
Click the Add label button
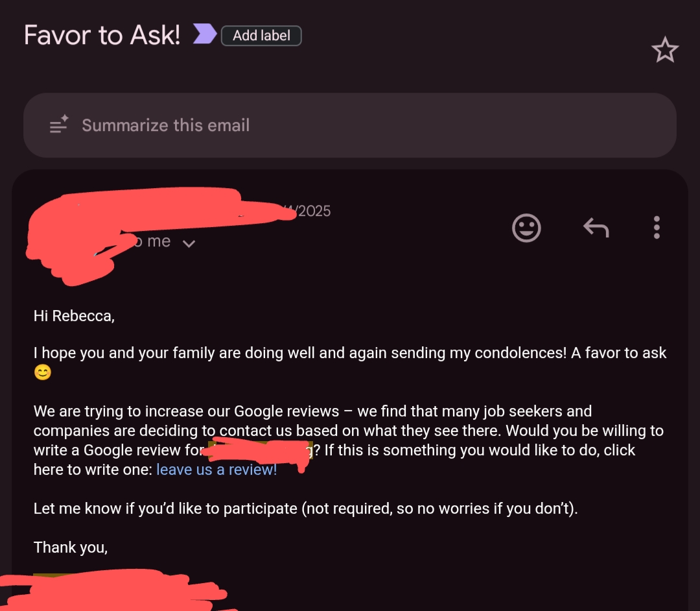click(261, 36)
